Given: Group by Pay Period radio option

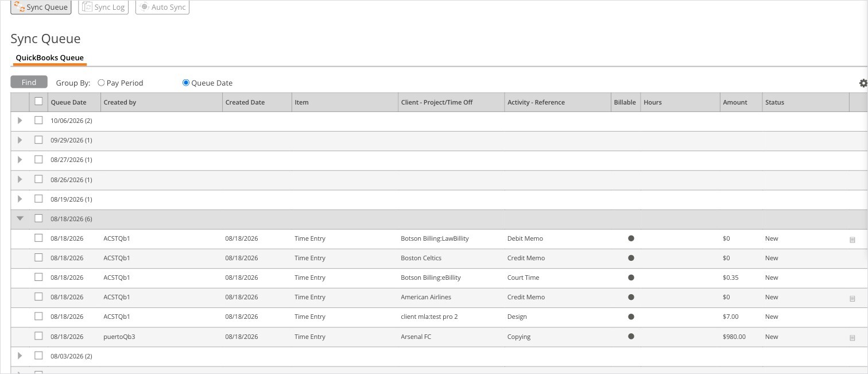Looking at the screenshot, I should pos(101,83).
